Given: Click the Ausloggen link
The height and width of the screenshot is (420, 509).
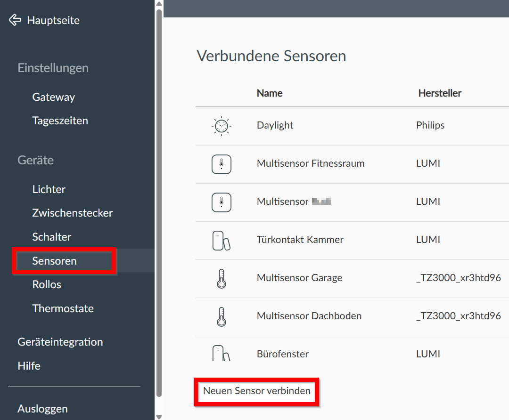Looking at the screenshot, I should pyautogui.click(x=42, y=409).
